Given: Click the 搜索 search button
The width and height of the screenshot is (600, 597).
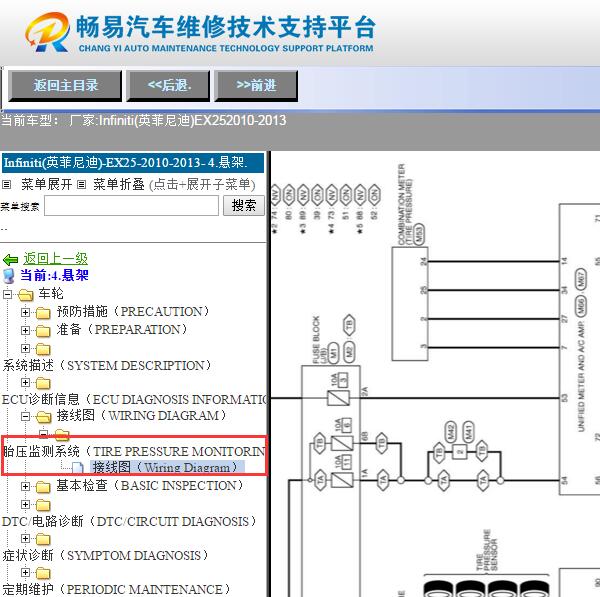Looking at the screenshot, I should [244, 206].
